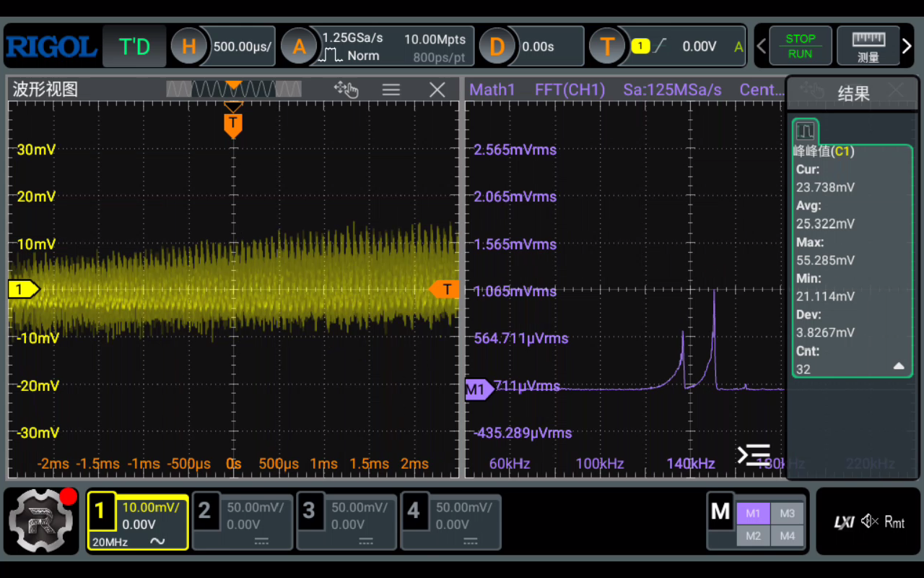Open trigger T settings

(x=606, y=47)
